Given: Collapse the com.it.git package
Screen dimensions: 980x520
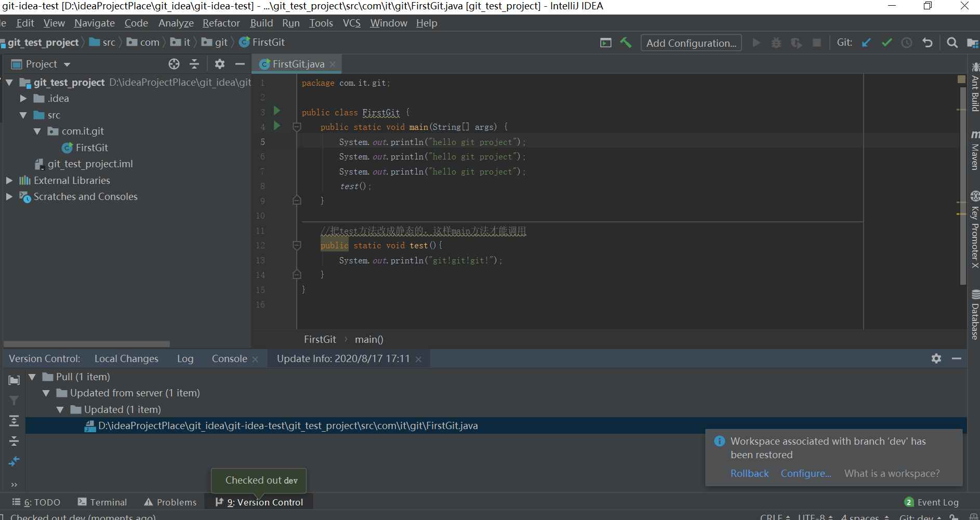Looking at the screenshot, I should tap(37, 131).
